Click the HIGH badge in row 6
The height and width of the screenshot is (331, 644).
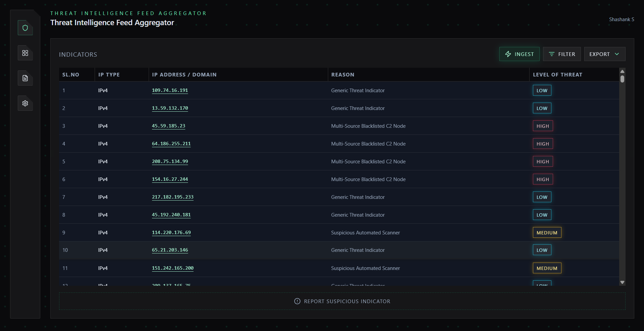(543, 179)
